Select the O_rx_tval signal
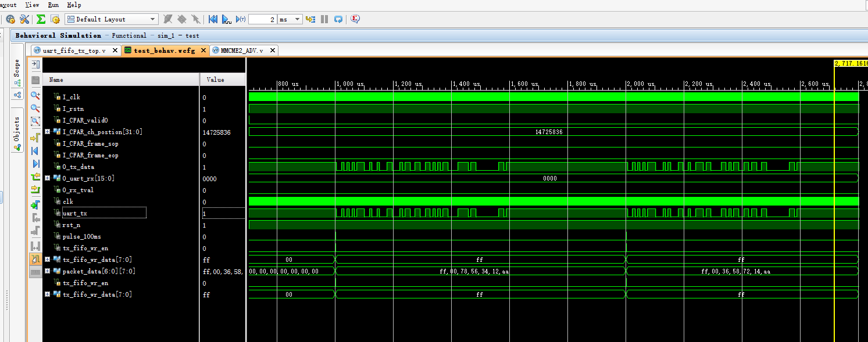This screenshot has height=342, width=868. (78, 190)
